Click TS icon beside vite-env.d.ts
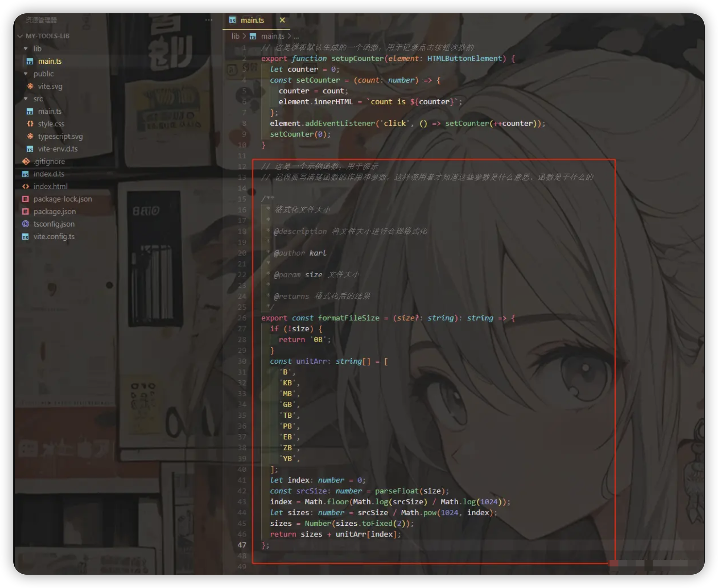The width and height of the screenshot is (718, 588). [x=30, y=149]
